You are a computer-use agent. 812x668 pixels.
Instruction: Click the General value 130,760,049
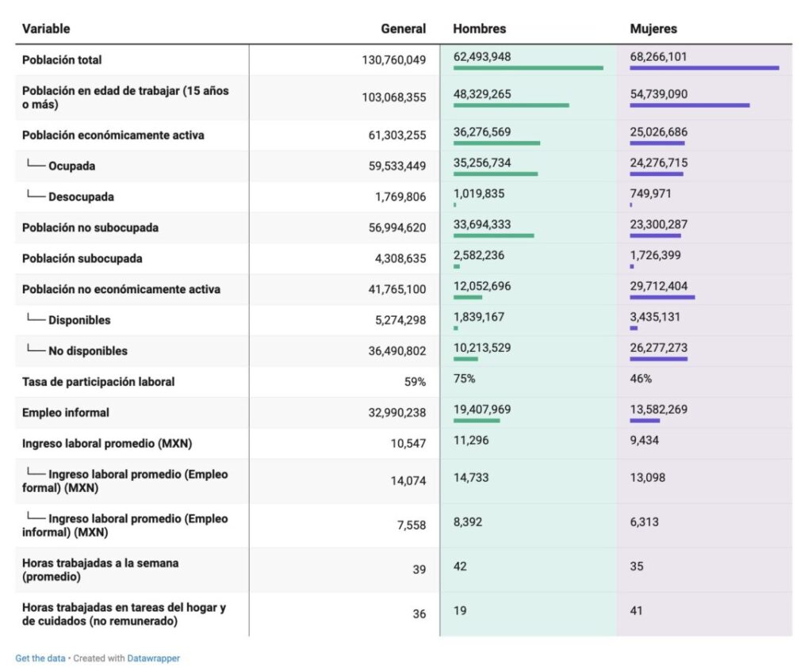394,60
